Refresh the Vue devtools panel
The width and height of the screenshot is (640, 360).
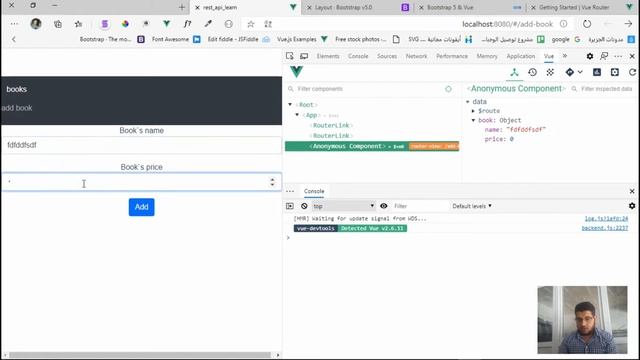point(632,72)
